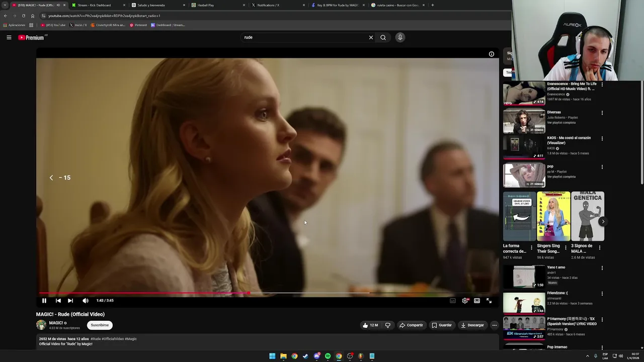Open YouTube guide hamburger menu
This screenshot has width=644, height=362.
coord(9,37)
